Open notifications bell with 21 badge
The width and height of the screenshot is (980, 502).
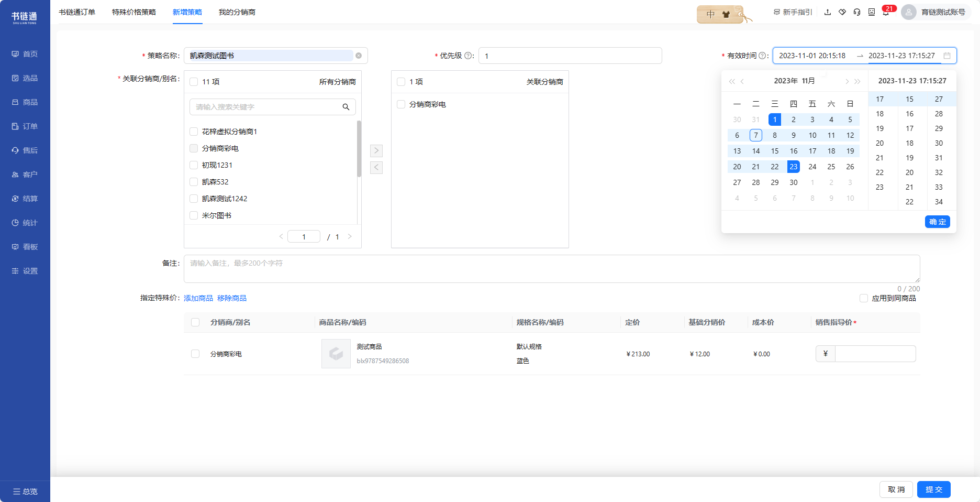(x=886, y=12)
